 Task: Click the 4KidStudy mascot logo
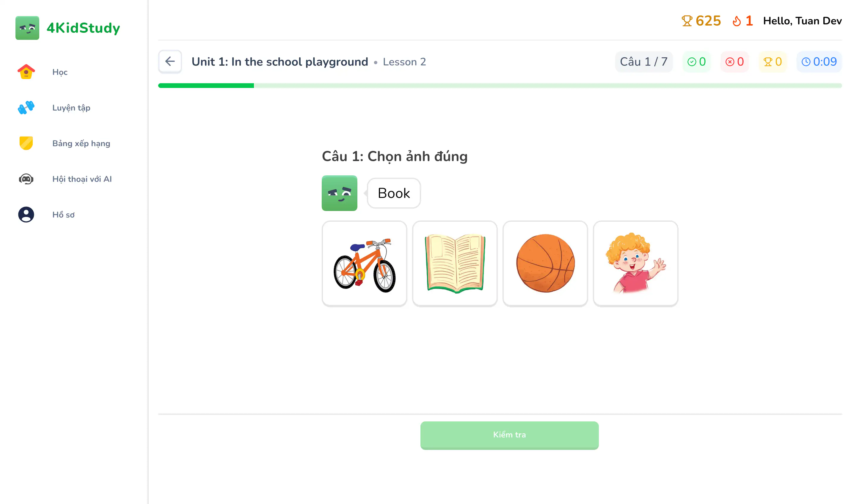click(x=27, y=28)
